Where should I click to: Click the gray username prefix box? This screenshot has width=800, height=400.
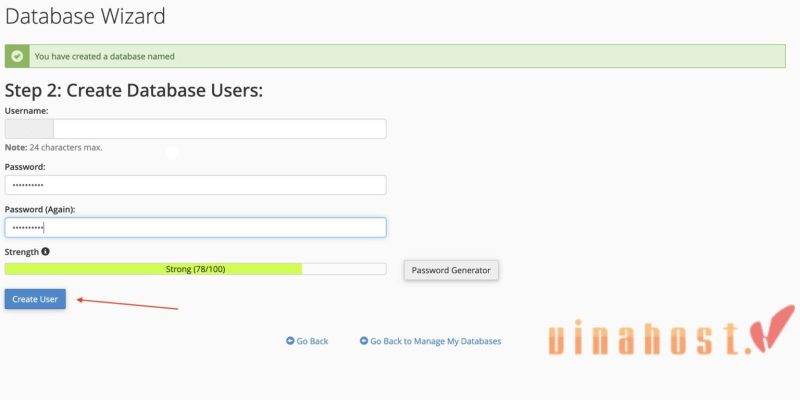pos(29,129)
